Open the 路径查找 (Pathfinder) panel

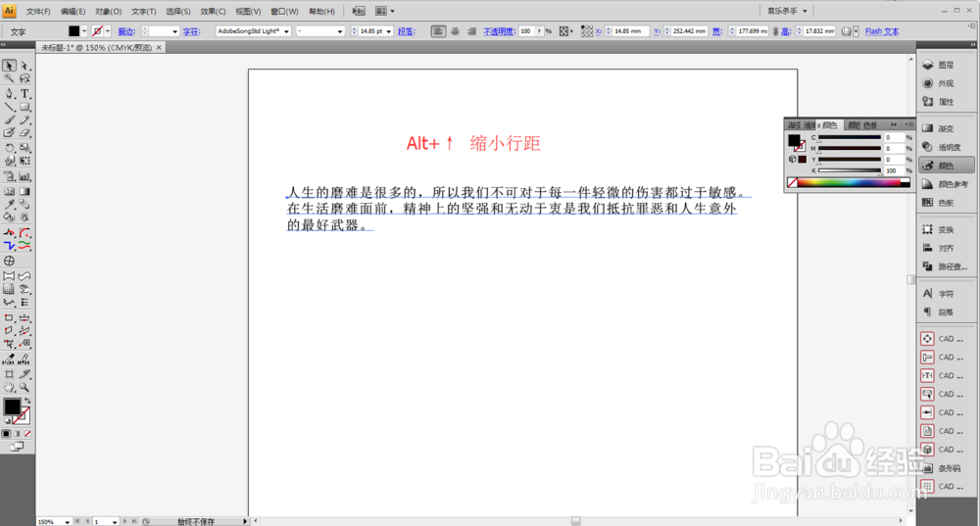[x=946, y=266]
